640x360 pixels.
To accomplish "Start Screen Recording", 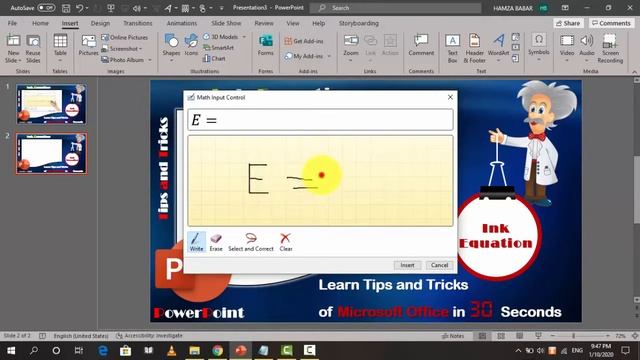I will 610,49.
